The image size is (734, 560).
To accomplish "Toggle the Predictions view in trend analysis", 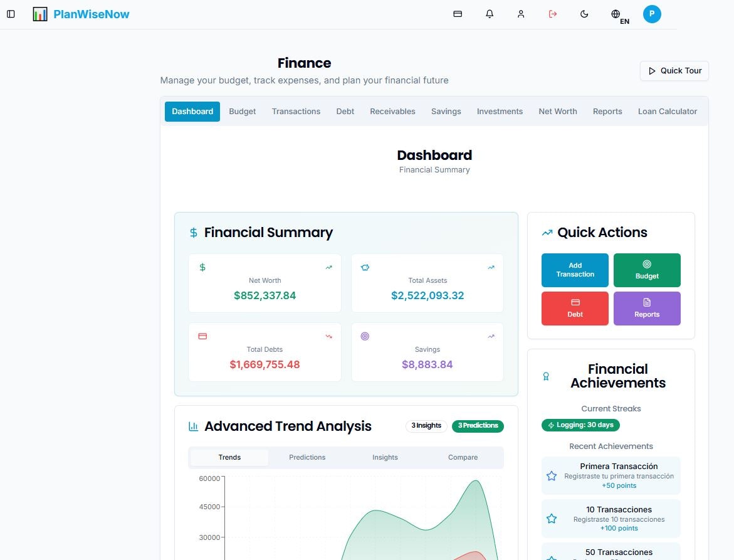I will [x=307, y=457].
